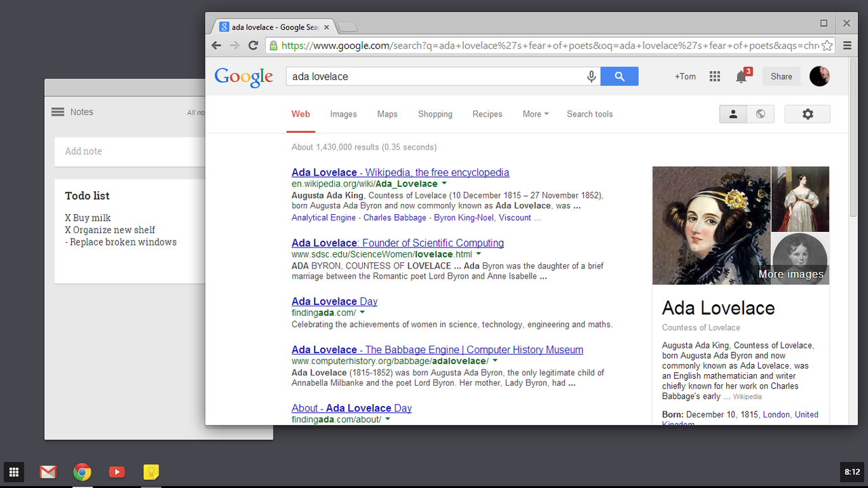Open the notifications bell with 3 alerts
Image resolution: width=868 pixels, height=488 pixels.
[x=740, y=77]
